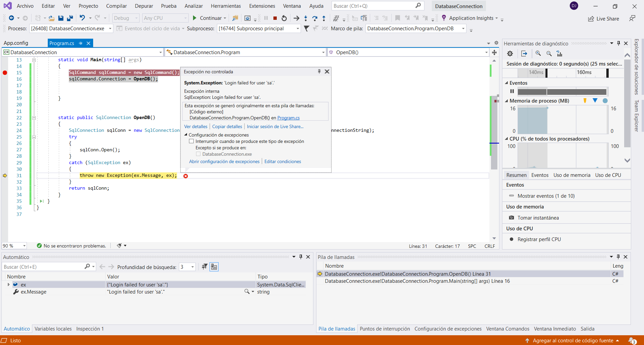Open diagnostic tools settings gear
Viewport: 644px width, 345px height.
(x=510, y=53)
